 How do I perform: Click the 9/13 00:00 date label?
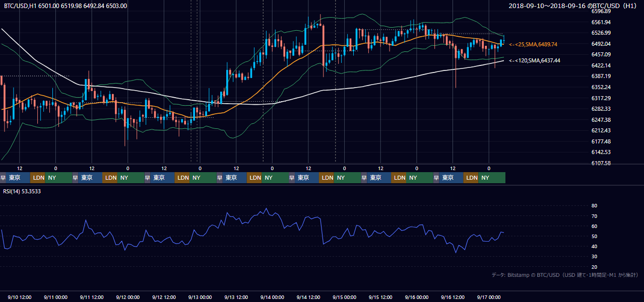tap(200, 297)
